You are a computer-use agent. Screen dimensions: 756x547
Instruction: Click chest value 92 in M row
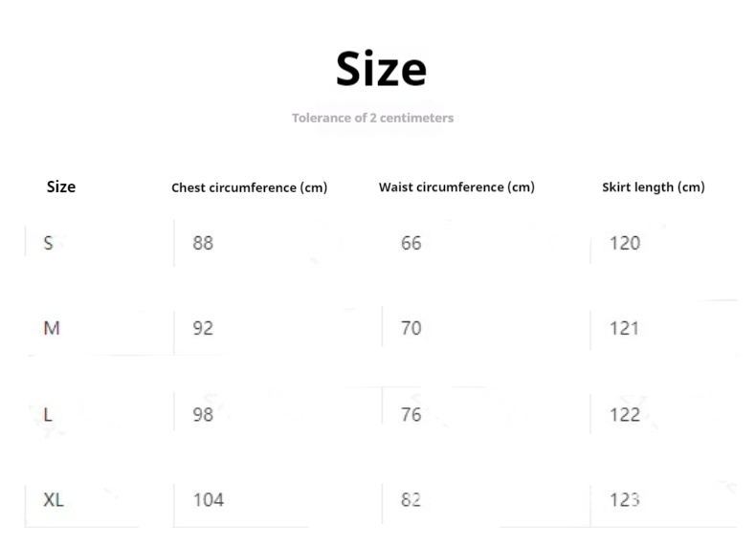click(203, 328)
